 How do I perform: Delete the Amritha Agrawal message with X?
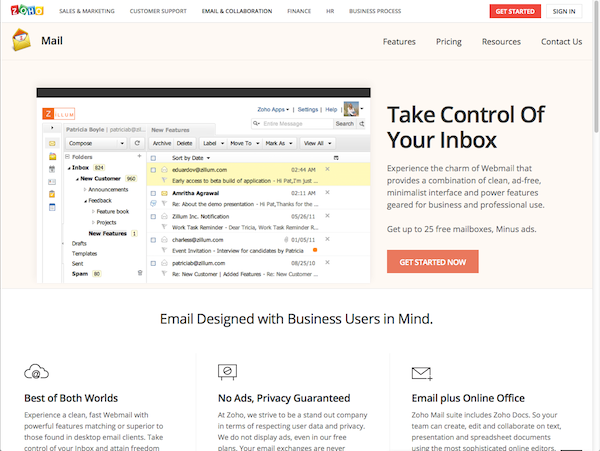[327, 192]
